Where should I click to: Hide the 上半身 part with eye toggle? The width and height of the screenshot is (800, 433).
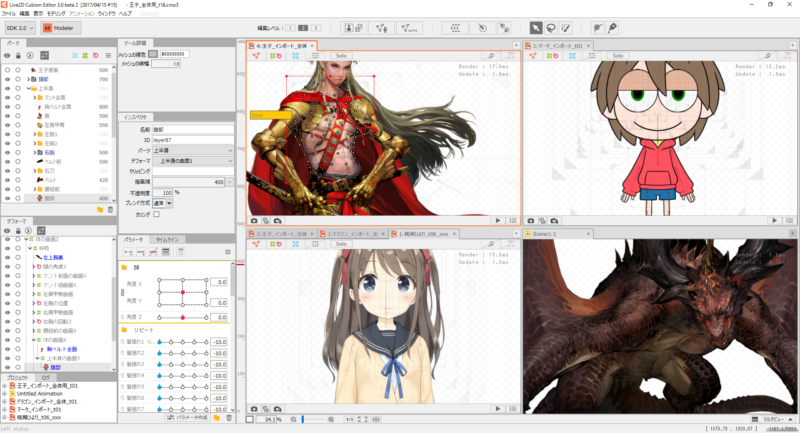point(7,88)
